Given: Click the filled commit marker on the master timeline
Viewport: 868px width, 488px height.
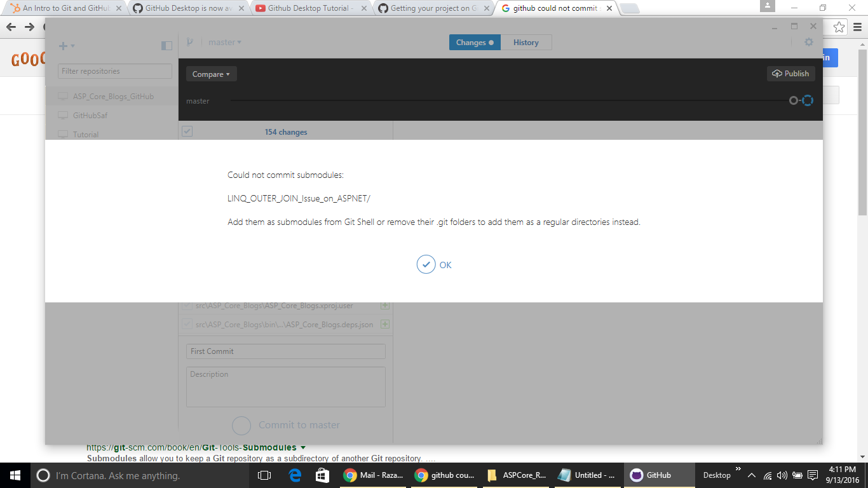Looking at the screenshot, I should [793, 100].
